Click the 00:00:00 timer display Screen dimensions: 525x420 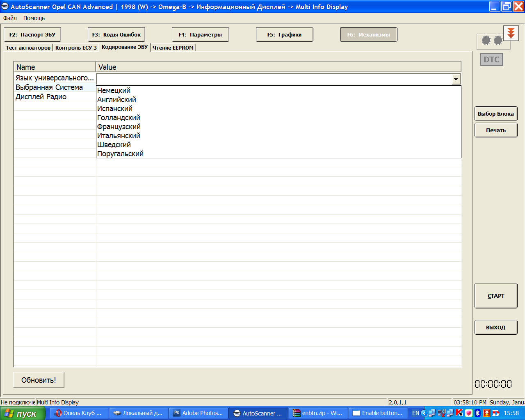point(493,384)
